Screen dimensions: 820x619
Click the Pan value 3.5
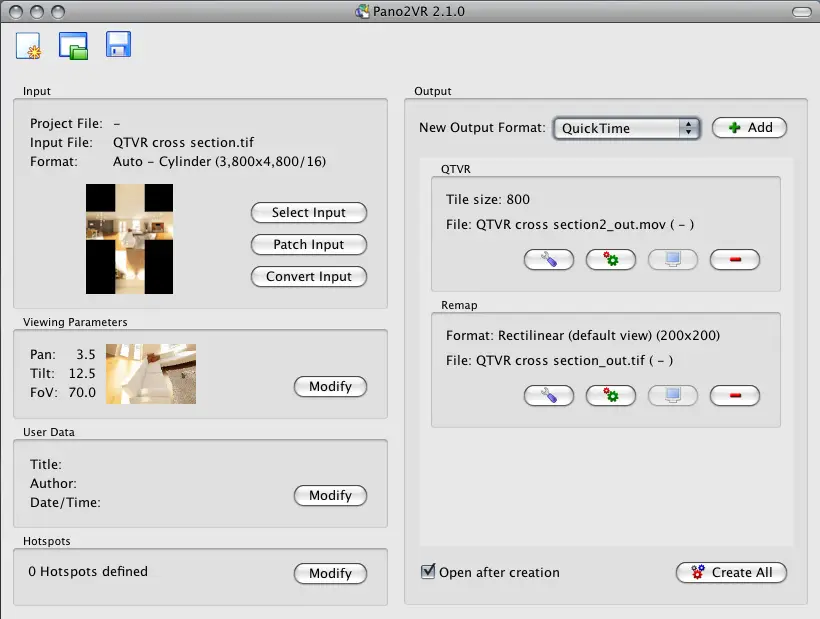tap(86, 354)
